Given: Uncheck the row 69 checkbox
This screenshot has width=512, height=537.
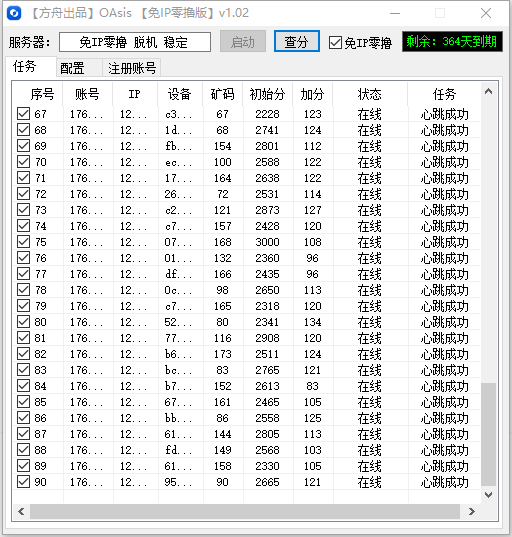Looking at the screenshot, I should 23,146.
